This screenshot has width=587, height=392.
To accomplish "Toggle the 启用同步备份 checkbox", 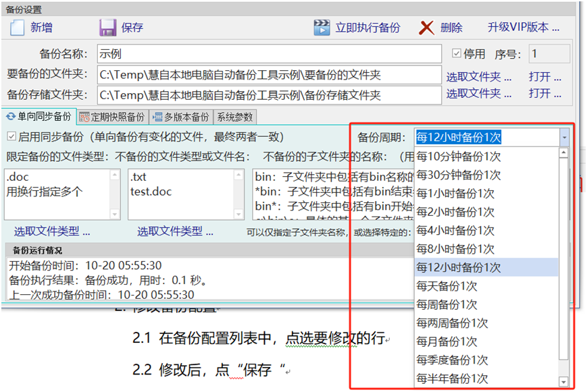I will pyautogui.click(x=11, y=137).
